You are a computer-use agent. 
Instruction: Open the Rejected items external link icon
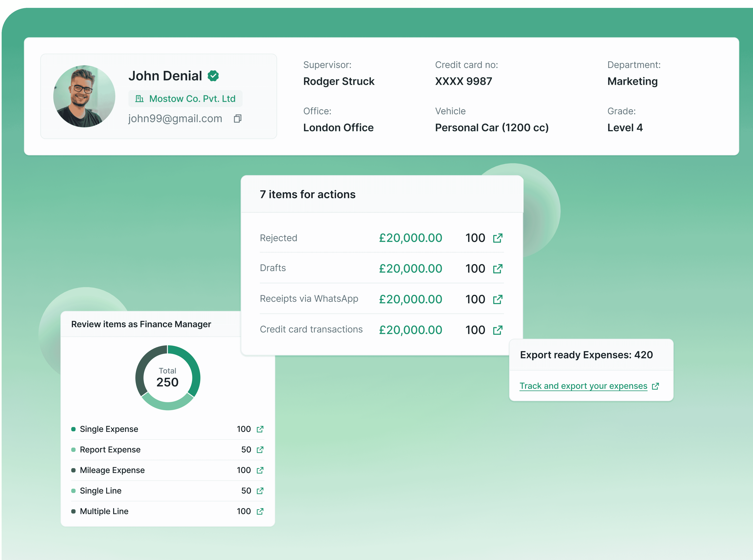498,238
